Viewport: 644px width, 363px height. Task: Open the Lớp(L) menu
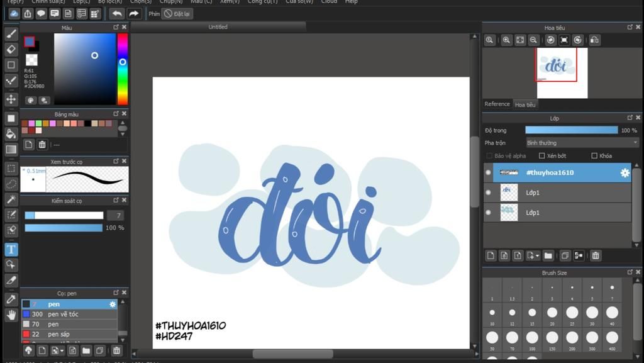(x=81, y=2)
